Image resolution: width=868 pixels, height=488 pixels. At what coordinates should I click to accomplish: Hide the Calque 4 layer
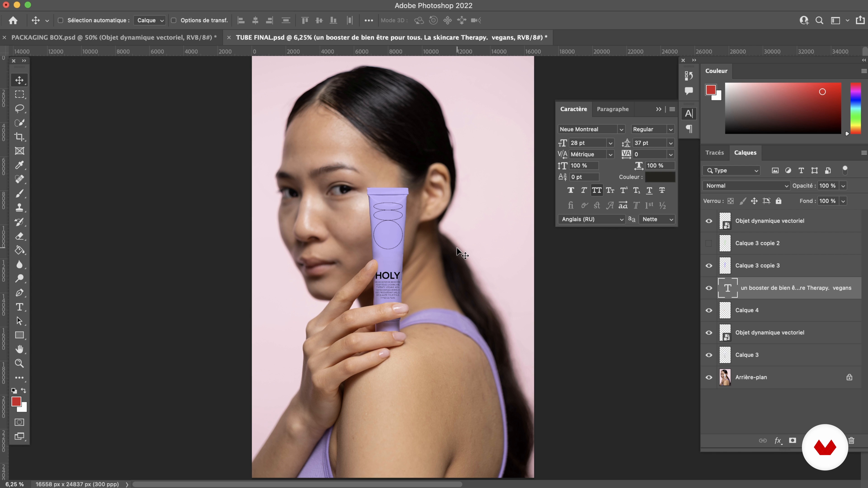(709, 310)
